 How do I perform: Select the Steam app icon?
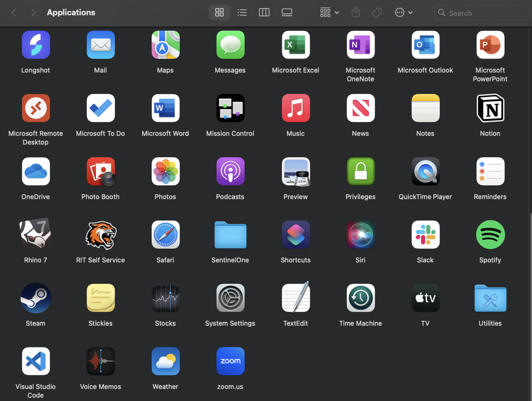(35, 298)
